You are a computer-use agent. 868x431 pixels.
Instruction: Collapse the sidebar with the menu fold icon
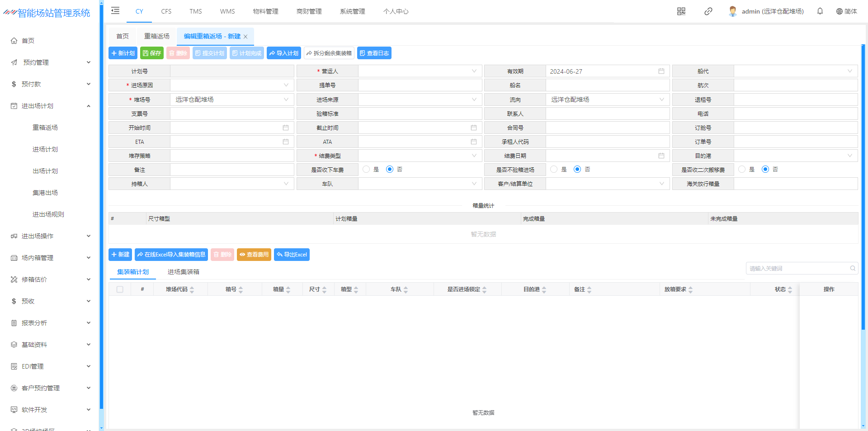point(115,11)
